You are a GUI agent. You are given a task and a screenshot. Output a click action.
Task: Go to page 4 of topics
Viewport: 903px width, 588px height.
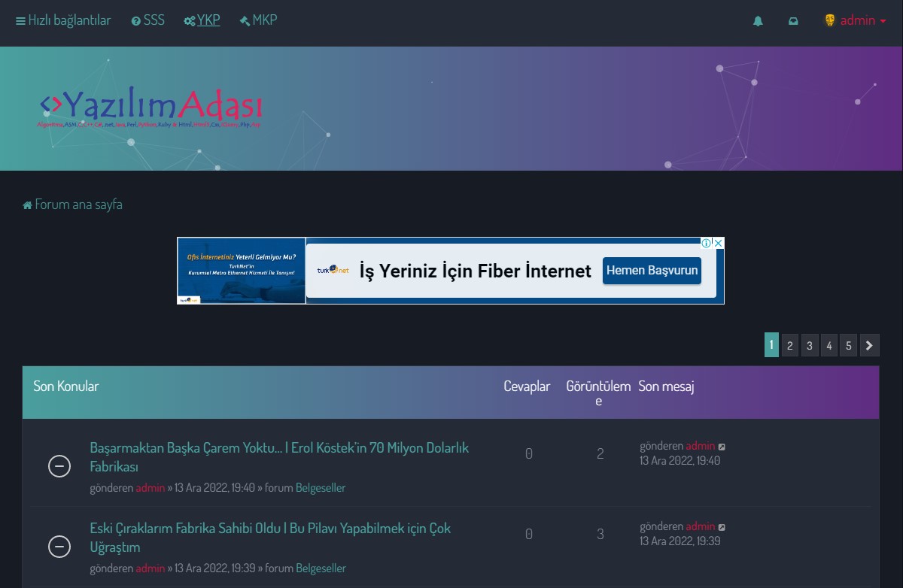829,345
